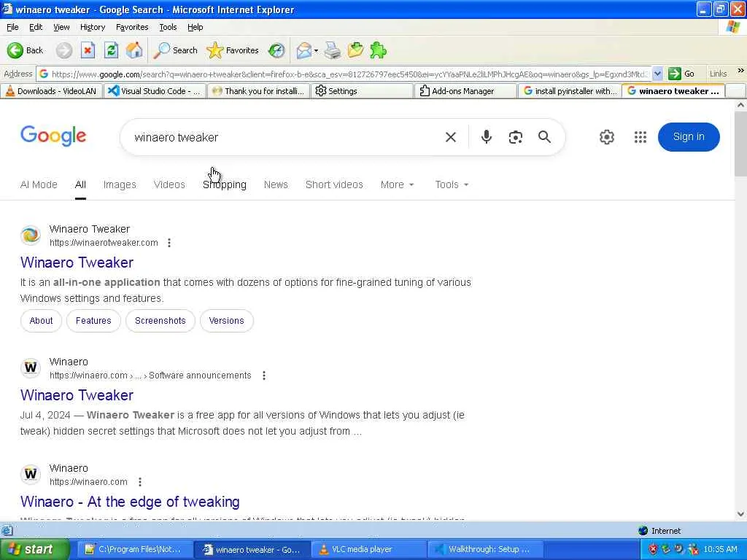Switch to install pyinstaller tab
Screen dimensions: 747x560
click(570, 91)
